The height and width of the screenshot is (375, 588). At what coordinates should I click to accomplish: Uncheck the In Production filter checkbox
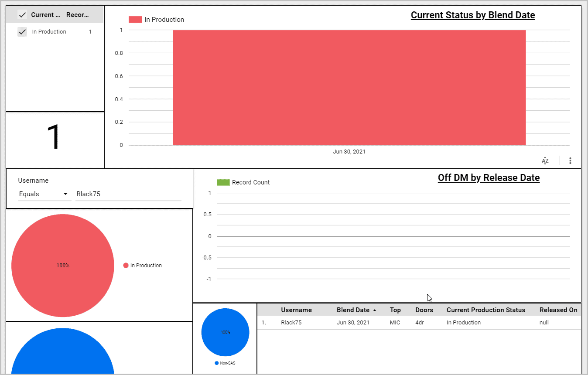click(22, 32)
